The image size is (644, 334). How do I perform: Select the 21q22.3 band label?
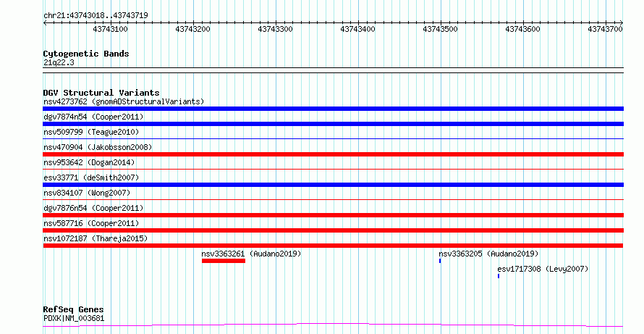59,63
